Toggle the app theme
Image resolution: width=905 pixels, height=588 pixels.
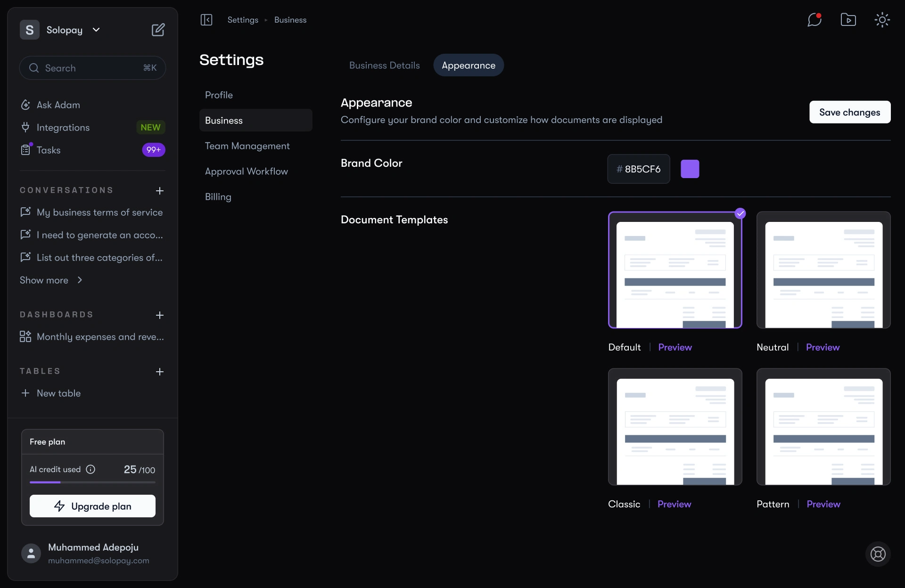[x=882, y=20]
